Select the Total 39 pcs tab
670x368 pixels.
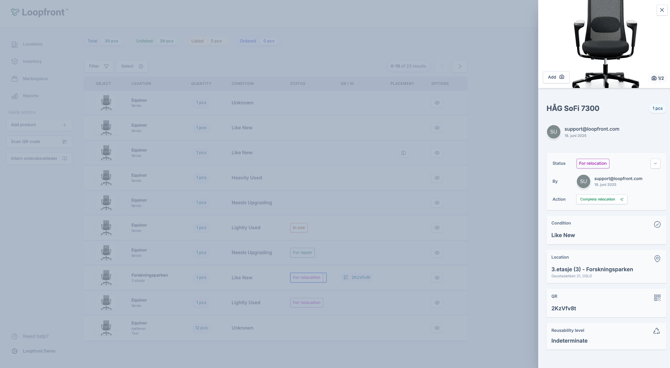[103, 41]
